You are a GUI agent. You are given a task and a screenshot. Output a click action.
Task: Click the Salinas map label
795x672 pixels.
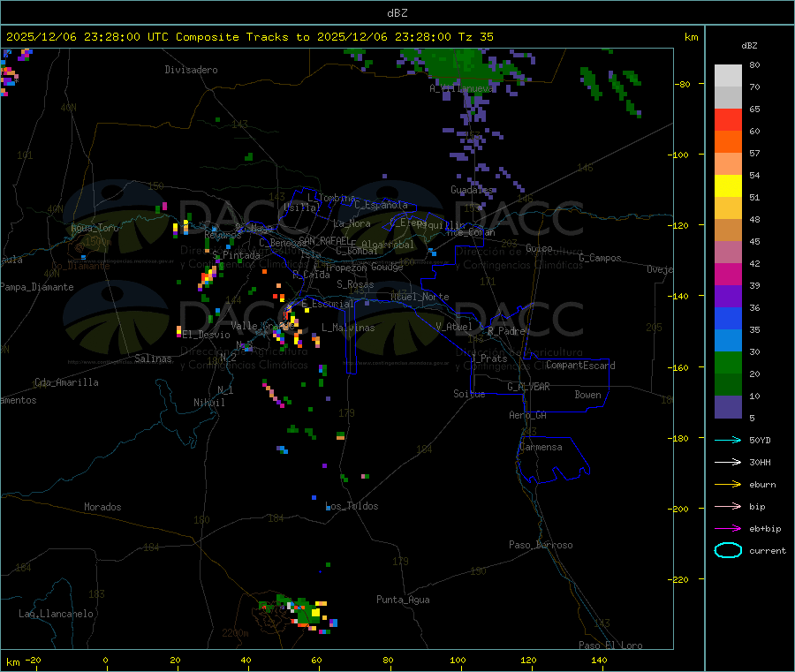click(153, 359)
